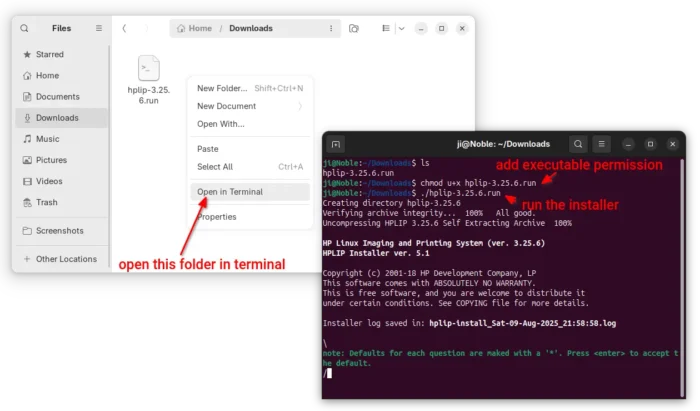Select the hplip-3.25.6.run file
This screenshot has height=411, width=700.
pos(148,80)
